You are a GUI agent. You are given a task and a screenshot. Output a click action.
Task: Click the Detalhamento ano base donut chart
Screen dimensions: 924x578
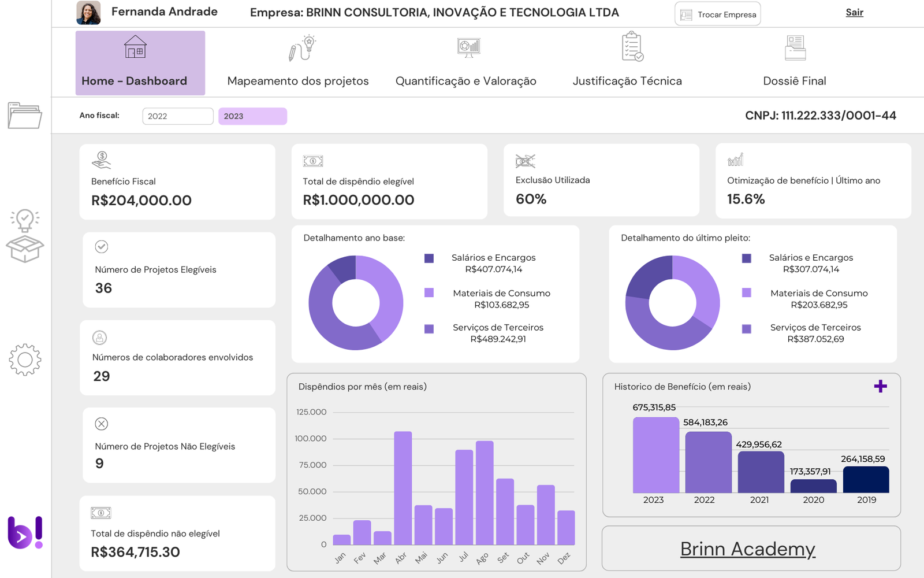click(356, 302)
